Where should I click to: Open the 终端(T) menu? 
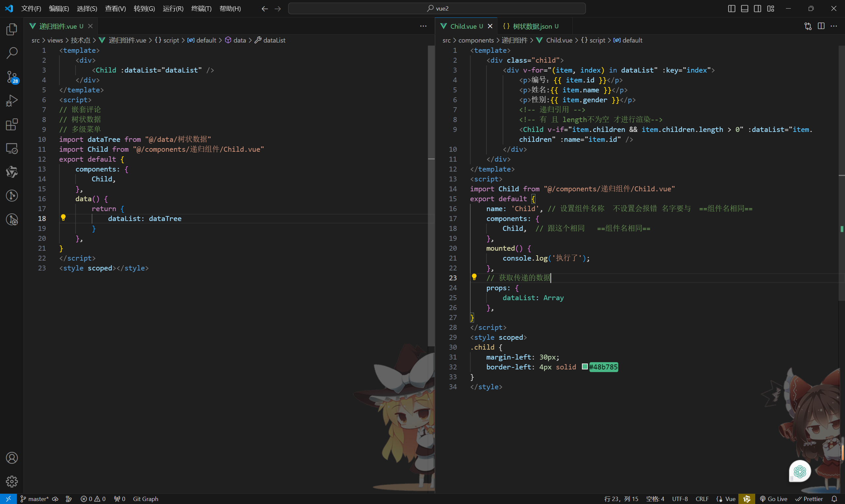click(x=201, y=9)
